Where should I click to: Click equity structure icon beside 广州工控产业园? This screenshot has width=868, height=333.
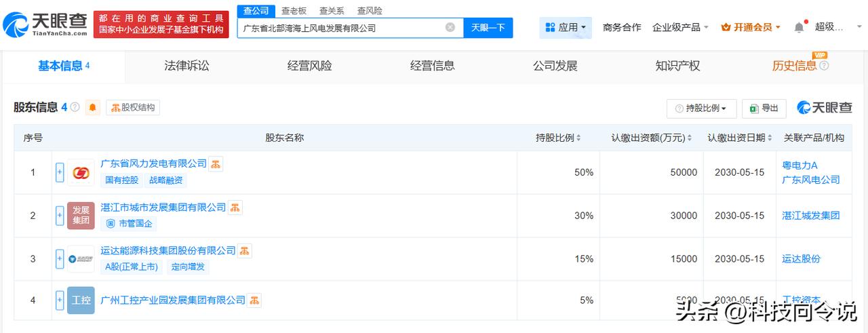(x=254, y=300)
